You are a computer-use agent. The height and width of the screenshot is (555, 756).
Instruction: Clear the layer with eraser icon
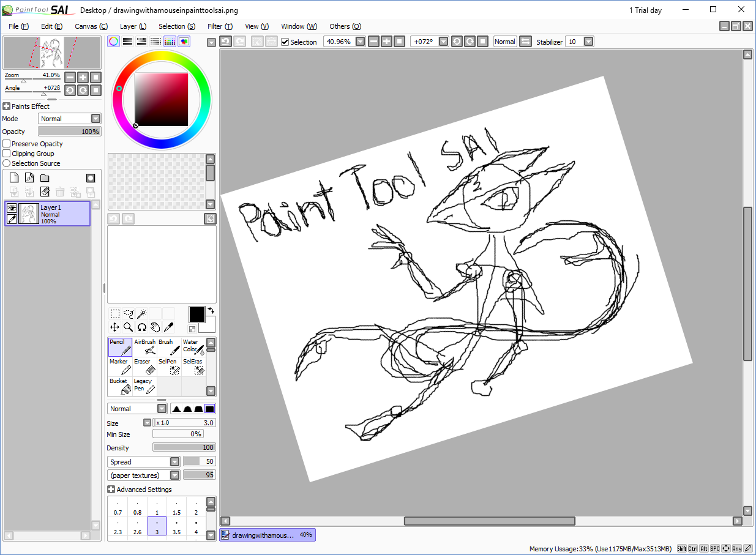pos(45,192)
